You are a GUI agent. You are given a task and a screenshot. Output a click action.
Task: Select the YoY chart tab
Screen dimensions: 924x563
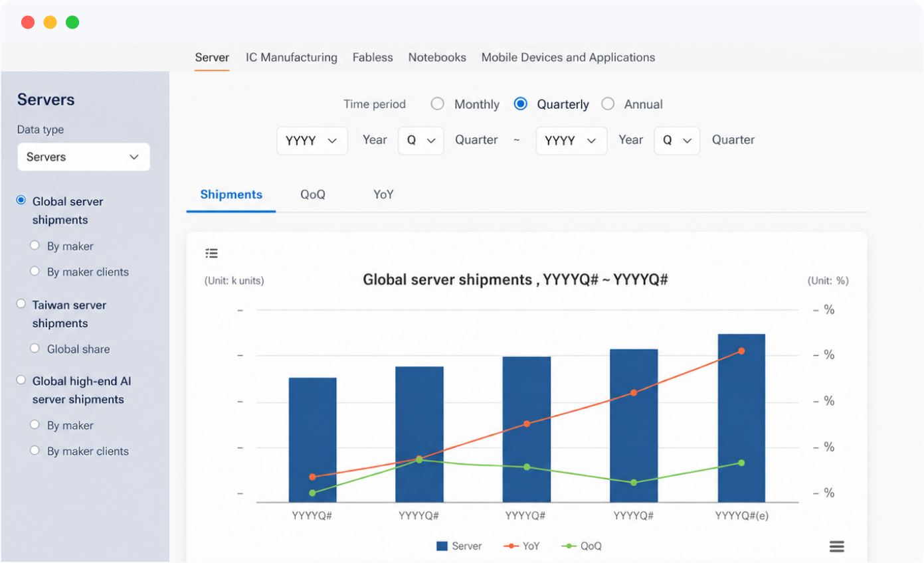(x=383, y=195)
